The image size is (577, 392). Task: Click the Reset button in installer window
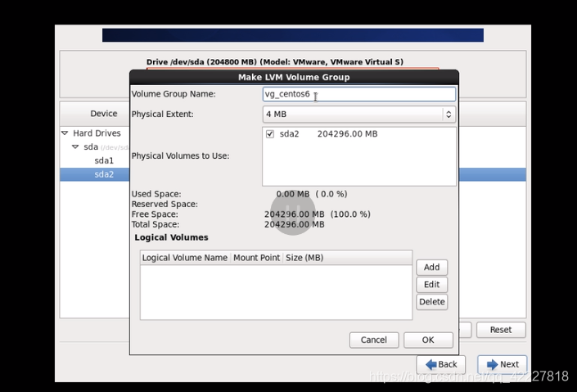point(501,330)
